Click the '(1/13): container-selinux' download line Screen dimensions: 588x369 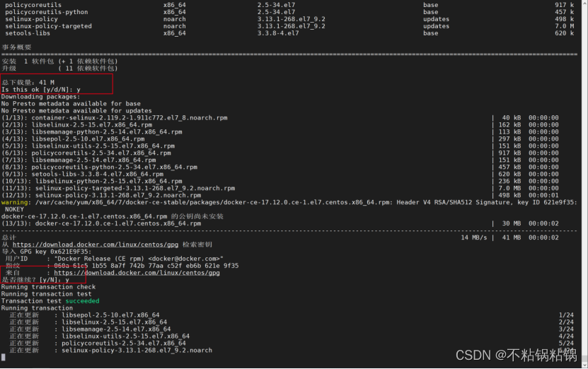pyautogui.click(x=115, y=117)
